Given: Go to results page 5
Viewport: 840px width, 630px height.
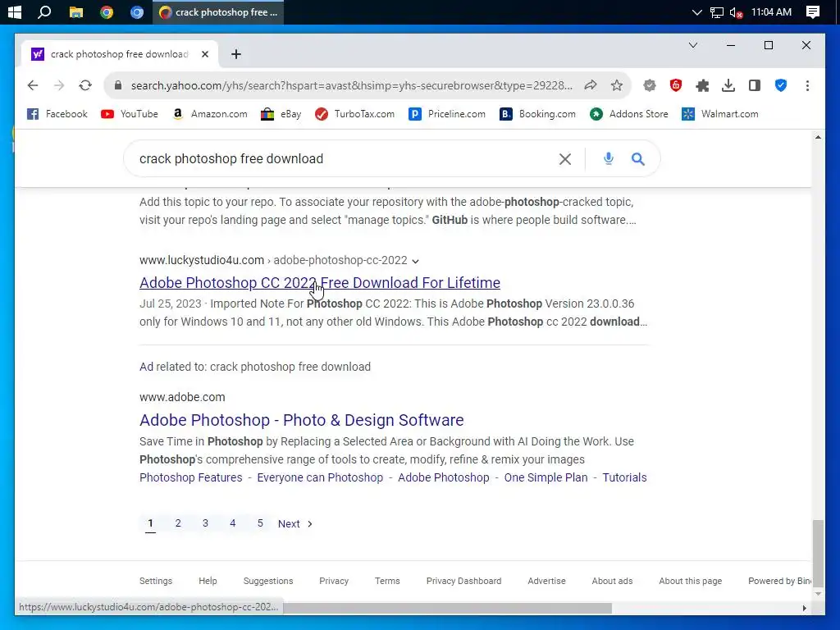Looking at the screenshot, I should click(x=260, y=523).
